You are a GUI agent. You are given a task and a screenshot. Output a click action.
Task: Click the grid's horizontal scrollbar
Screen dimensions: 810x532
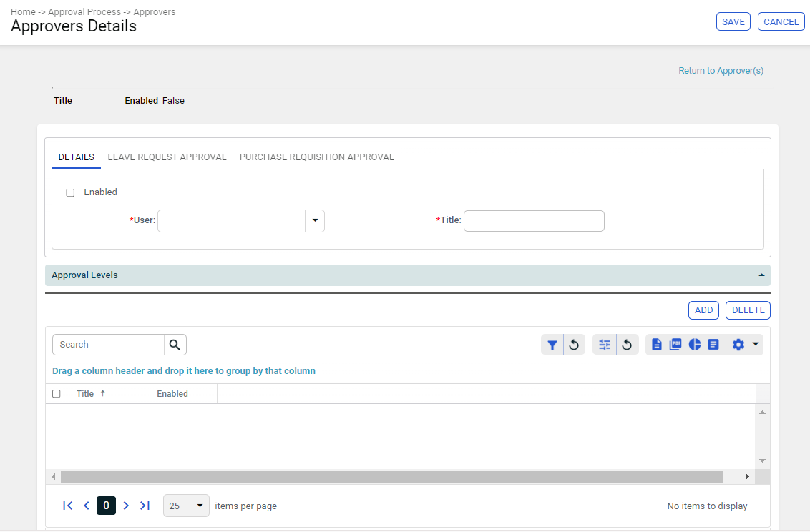[x=391, y=476]
